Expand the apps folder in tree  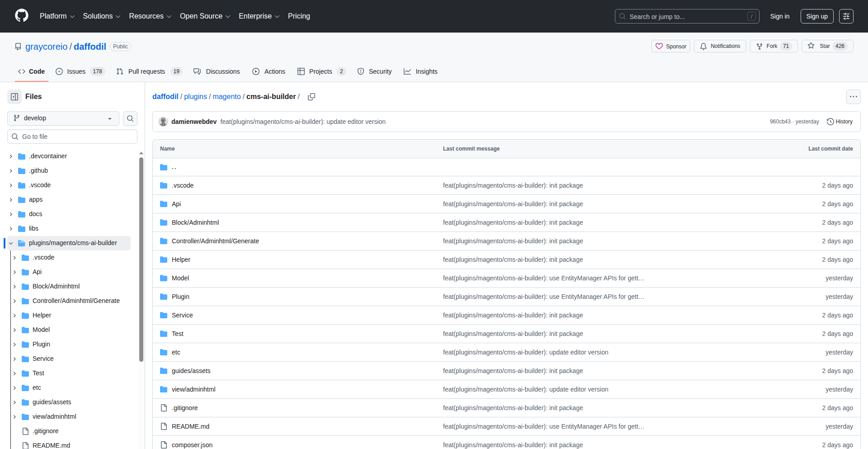click(x=11, y=200)
